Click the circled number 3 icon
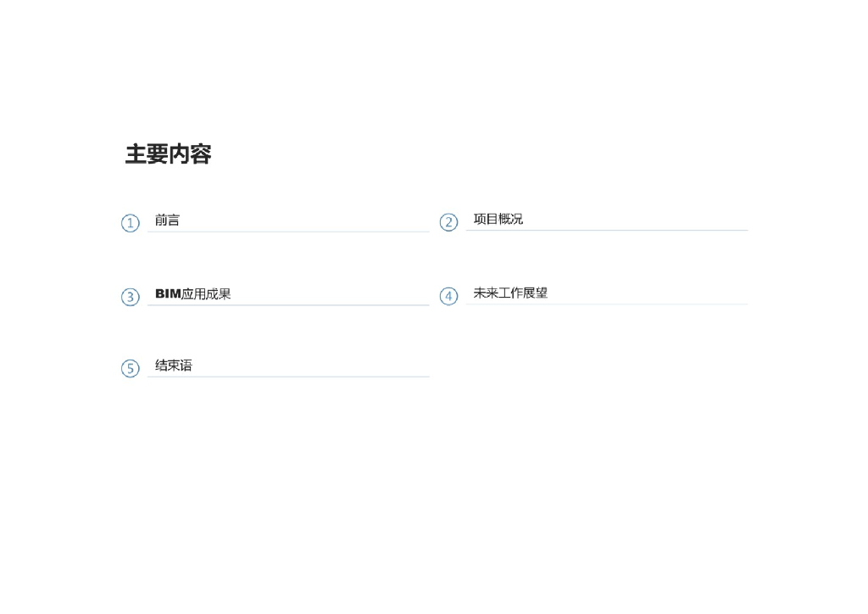The width and height of the screenshot is (868, 614). 130,297
